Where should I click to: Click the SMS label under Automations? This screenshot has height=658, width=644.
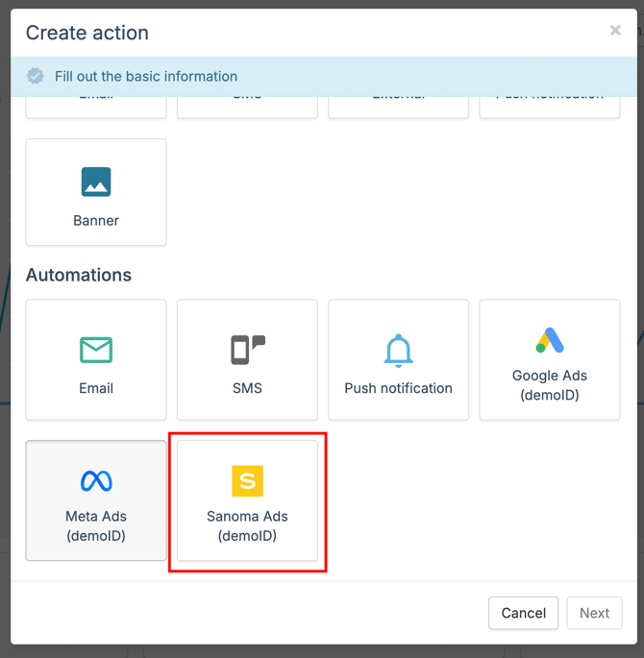[x=247, y=388]
